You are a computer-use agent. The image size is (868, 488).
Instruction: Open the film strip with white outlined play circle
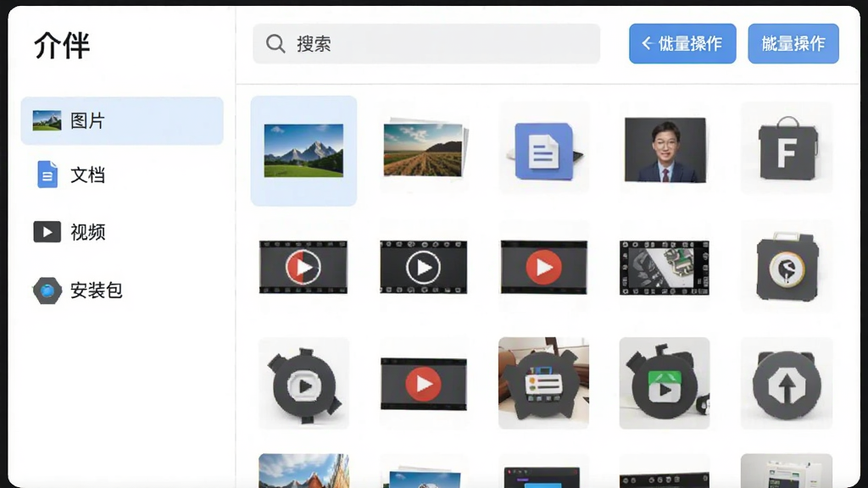(x=424, y=267)
